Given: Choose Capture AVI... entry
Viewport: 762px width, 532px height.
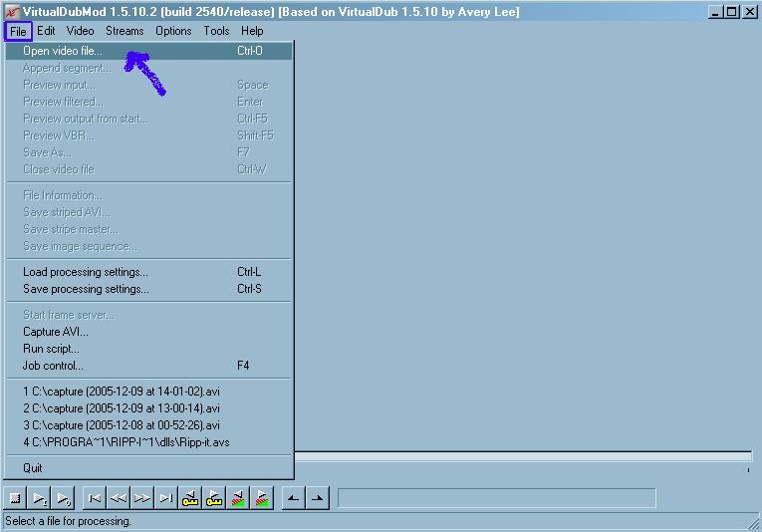Looking at the screenshot, I should [148, 332].
